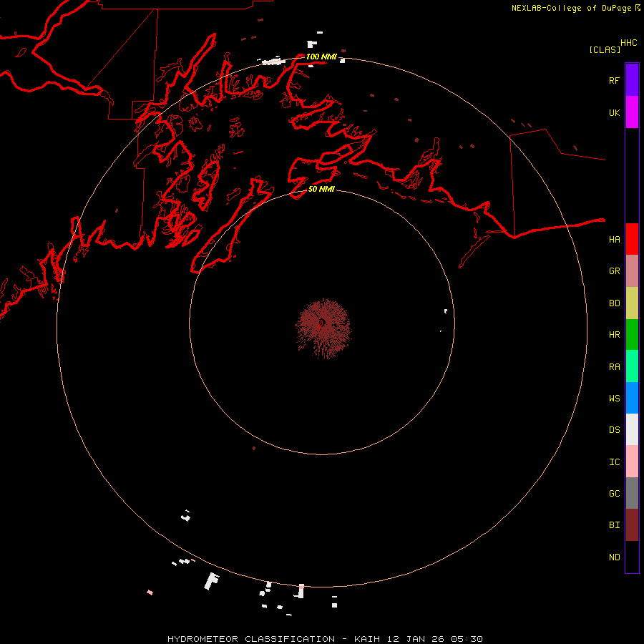The image size is (644, 644).
Task: Click the white F-shaped dry snow echo
Action: tap(212, 581)
